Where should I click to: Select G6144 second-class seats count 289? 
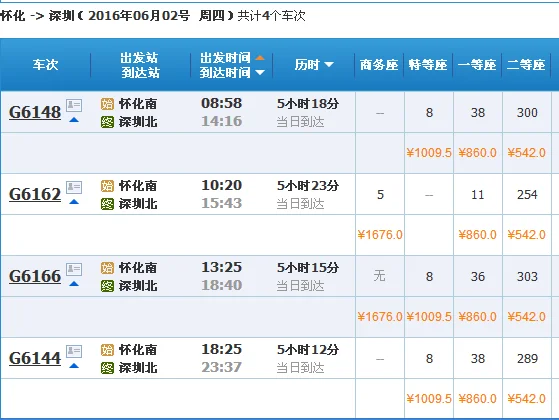[527, 359]
